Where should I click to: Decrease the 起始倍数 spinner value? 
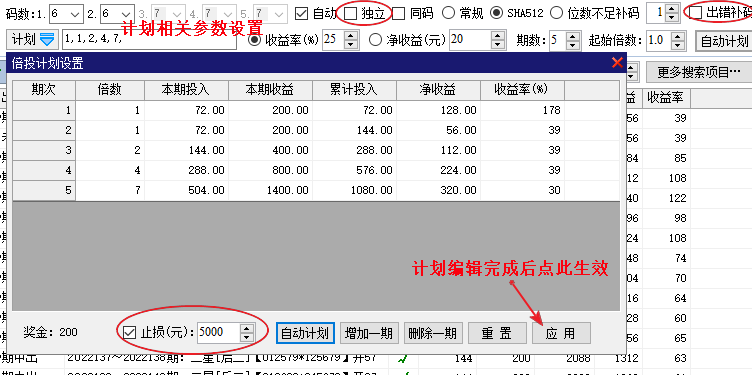[678, 44]
